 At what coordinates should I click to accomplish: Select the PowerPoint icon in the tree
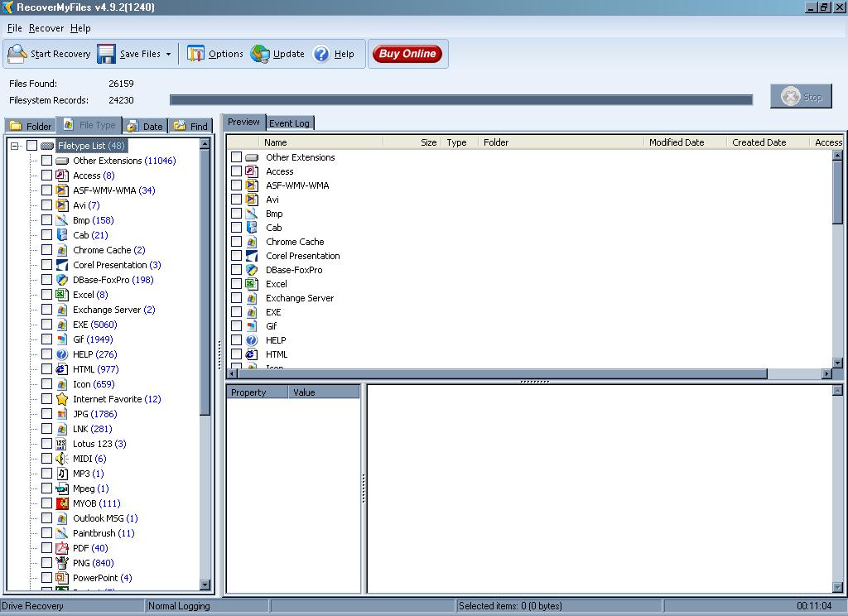[x=62, y=578]
